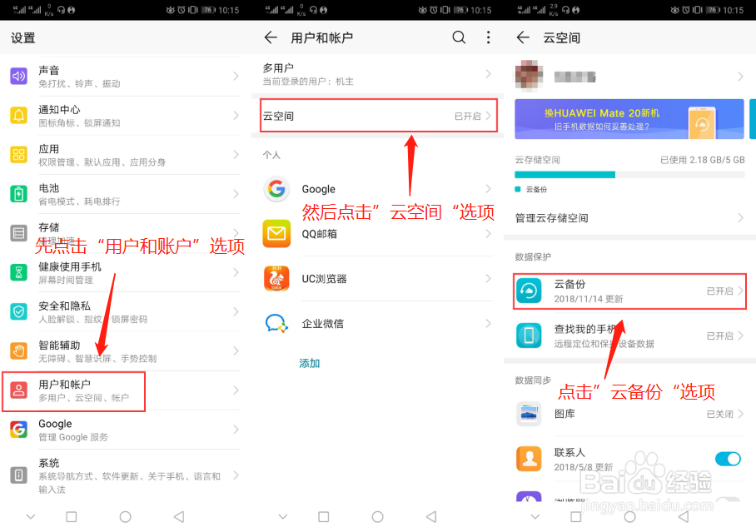Screen dimensions: 756x532
Task: Open the HUAWEI Mate 20 promo banner
Action: coord(629,119)
